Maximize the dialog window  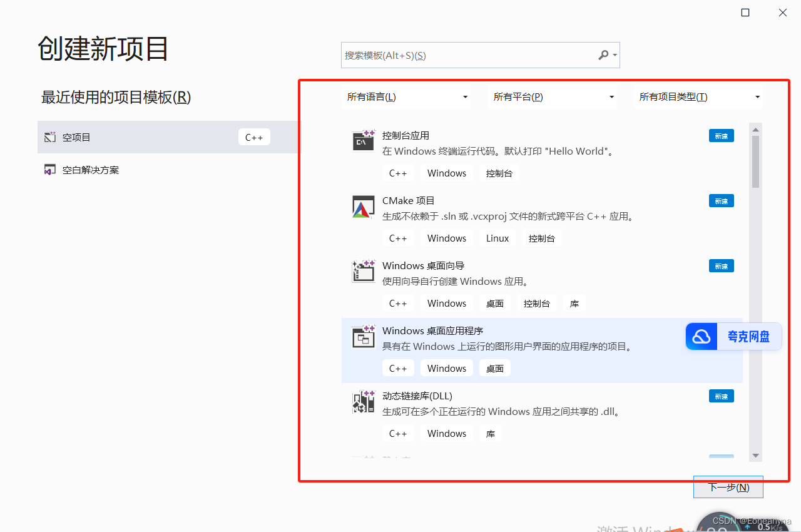click(745, 13)
